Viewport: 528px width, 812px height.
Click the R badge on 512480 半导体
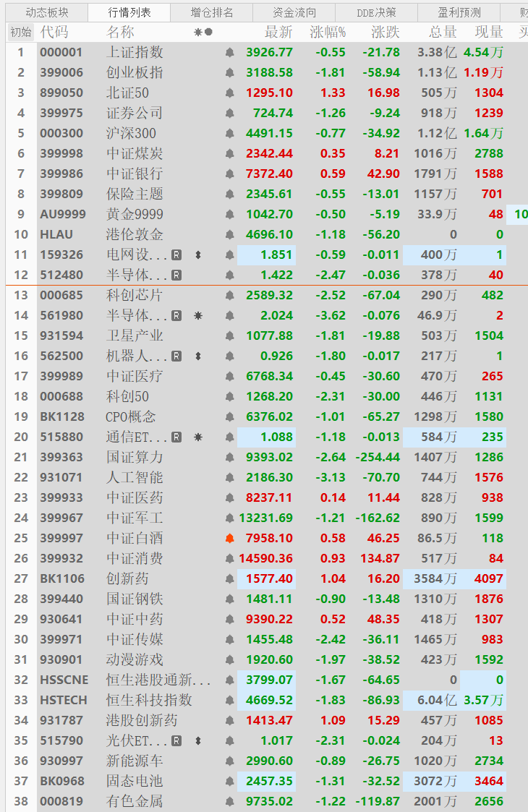click(176, 275)
